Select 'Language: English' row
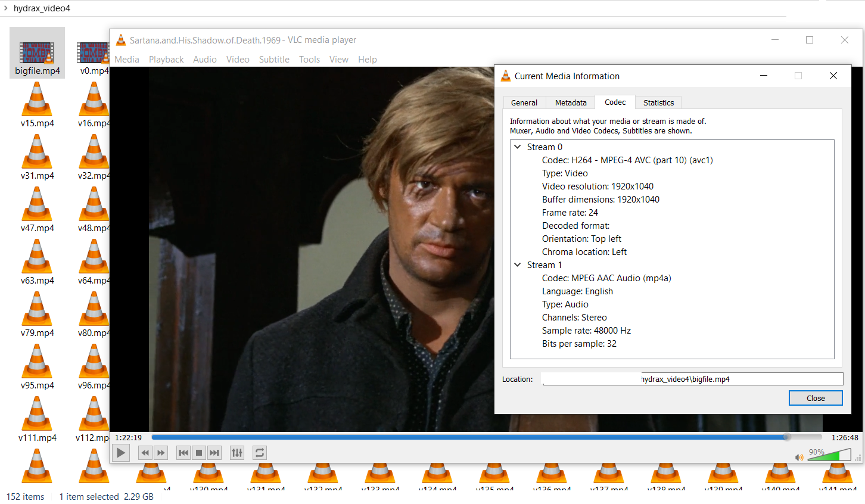Screen dimensions: 865x504 click(577, 291)
